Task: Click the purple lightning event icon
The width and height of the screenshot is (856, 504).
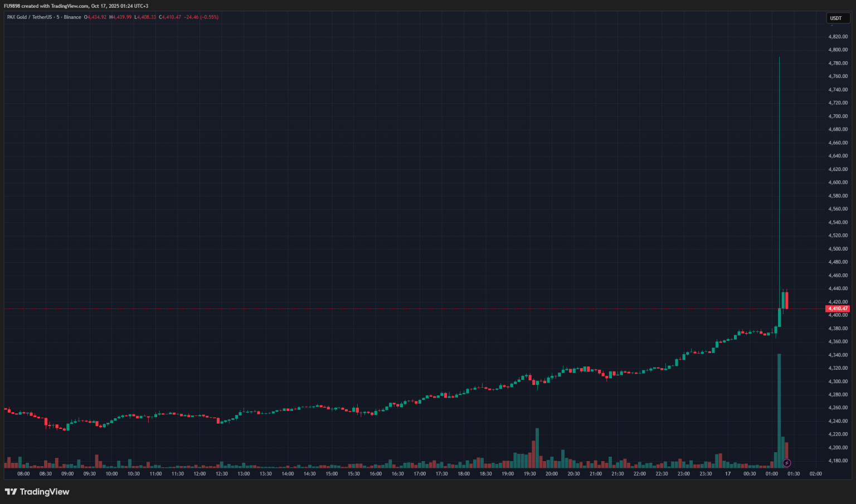Action: pos(786,463)
